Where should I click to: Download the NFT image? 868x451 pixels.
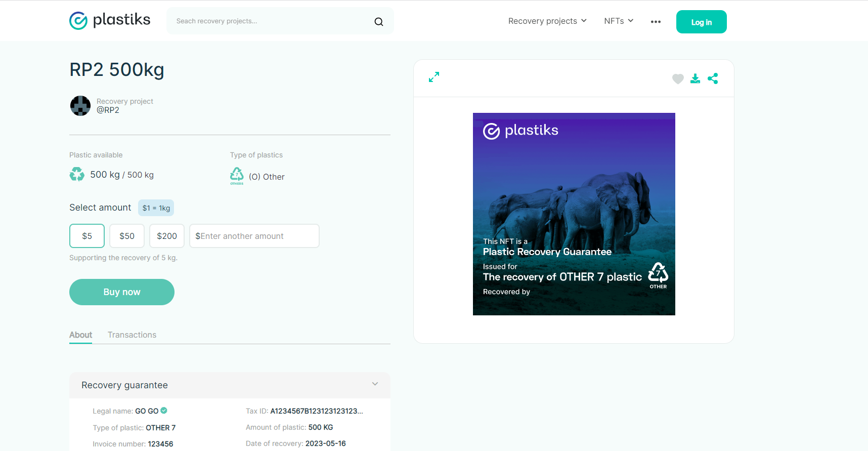tap(696, 78)
